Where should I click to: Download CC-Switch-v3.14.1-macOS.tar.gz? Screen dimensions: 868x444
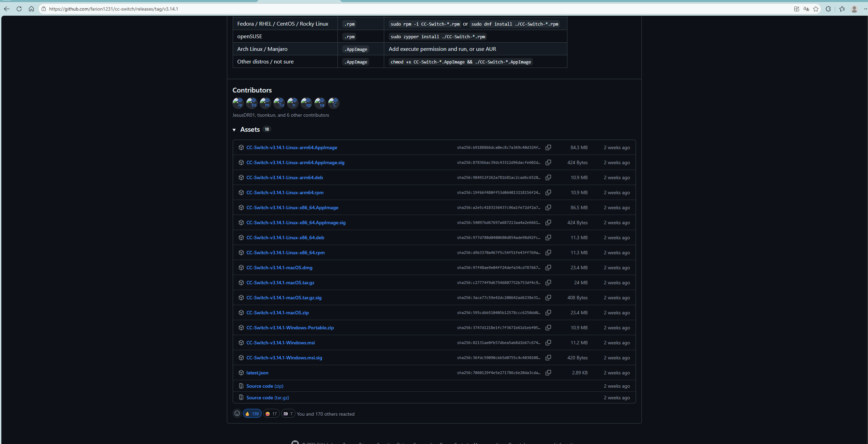coord(280,283)
